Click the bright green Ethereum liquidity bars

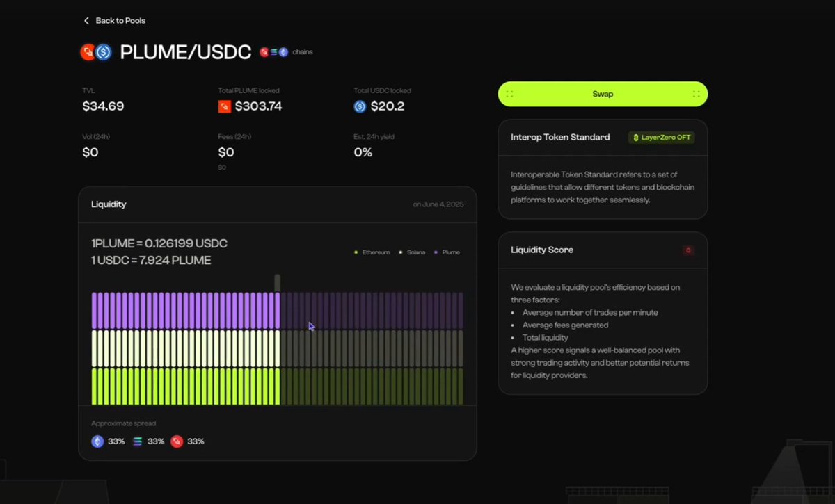(x=186, y=387)
